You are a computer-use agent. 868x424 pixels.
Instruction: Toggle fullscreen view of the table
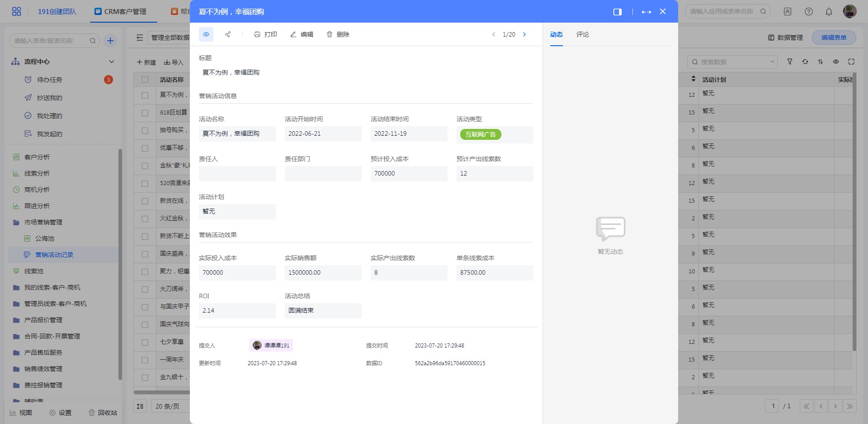[851, 62]
